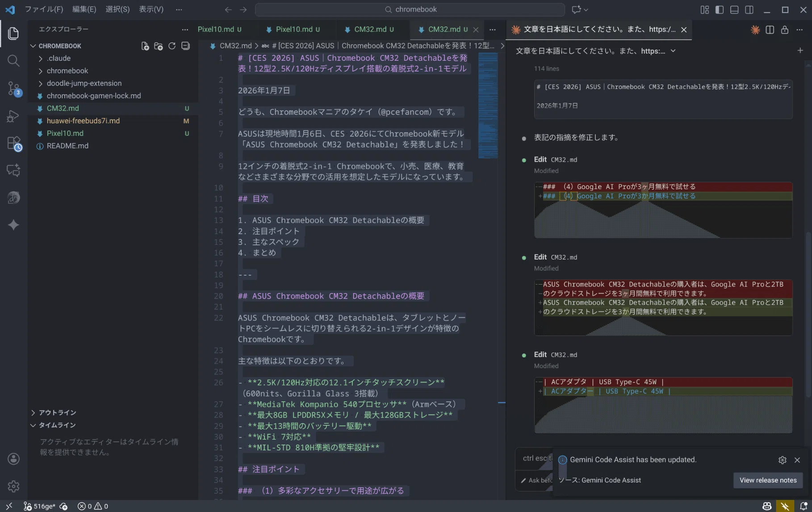Toggle the bottom panel visibility
Screen dimensions: 812x512
point(734,9)
